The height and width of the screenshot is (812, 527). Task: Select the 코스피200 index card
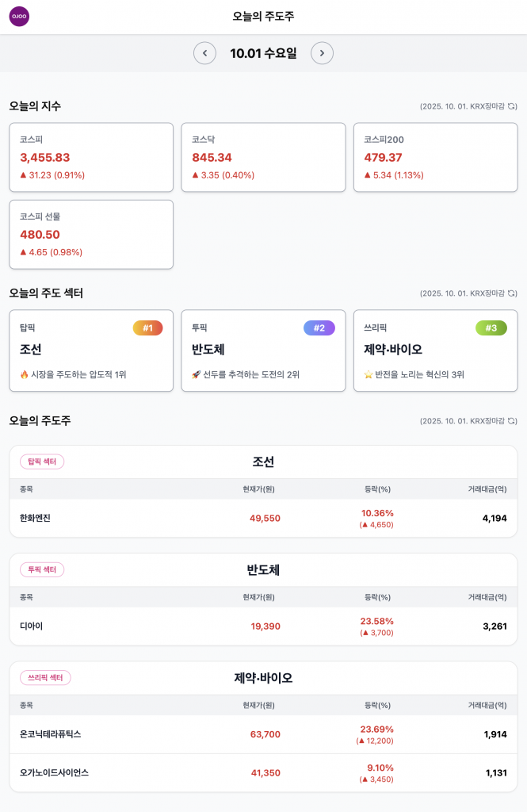coord(435,157)
